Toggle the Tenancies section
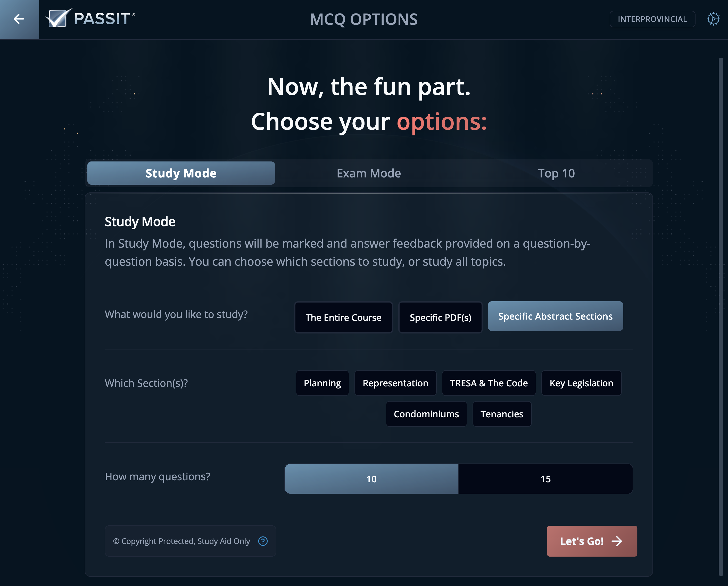This screenshot has height=586, width=728. click(502, 414)
